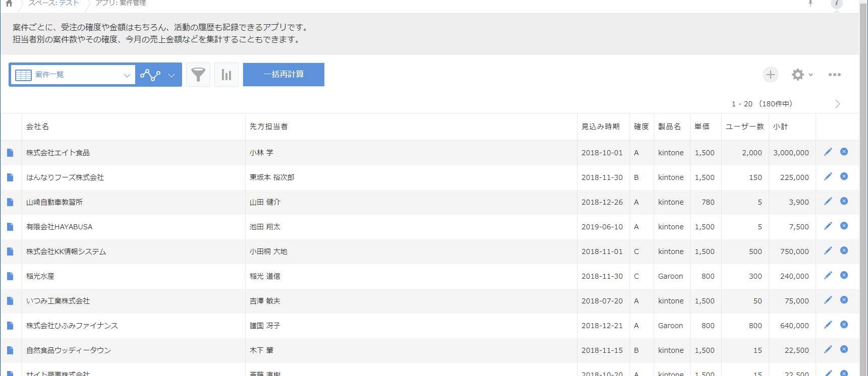Screen dimensions: 868x376
Task: Open the graph aggregate bar chart icon
Action: [x=226, y=75]
